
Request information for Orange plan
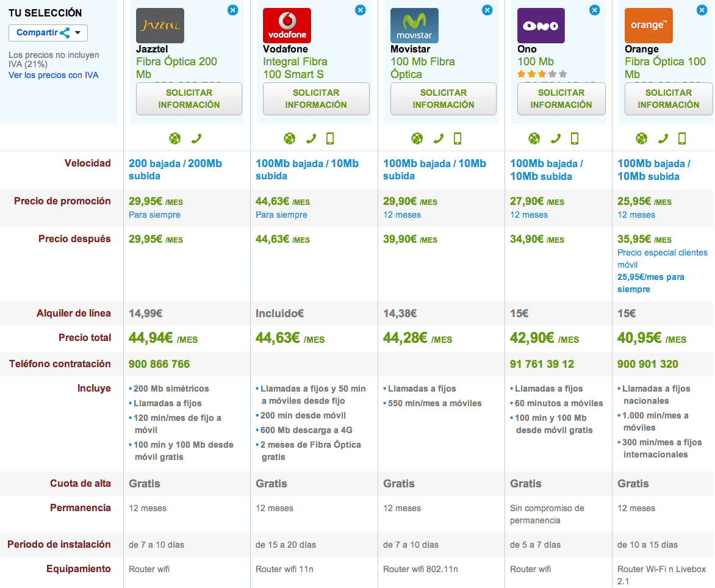click(x=669, y=98)
